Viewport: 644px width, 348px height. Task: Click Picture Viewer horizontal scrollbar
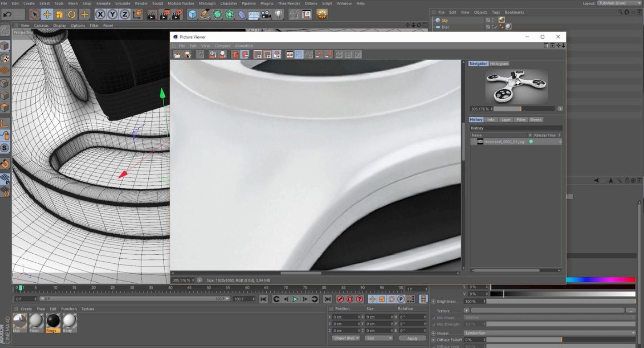click(301, 273)
